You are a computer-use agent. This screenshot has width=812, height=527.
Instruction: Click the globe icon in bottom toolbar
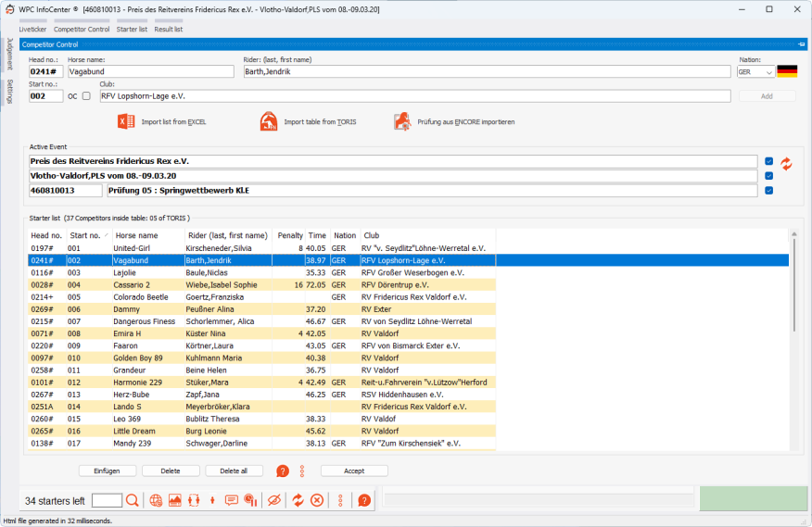156,500
